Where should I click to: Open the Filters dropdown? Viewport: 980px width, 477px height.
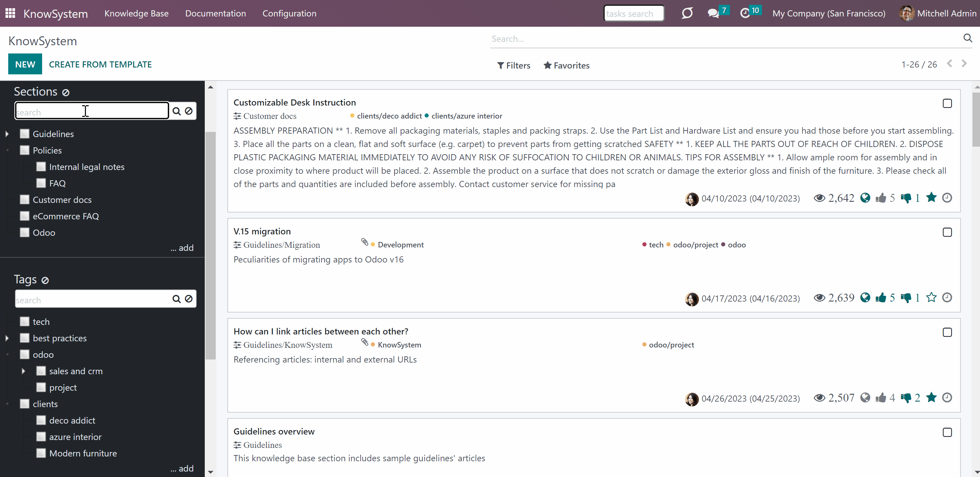[514, 65]
